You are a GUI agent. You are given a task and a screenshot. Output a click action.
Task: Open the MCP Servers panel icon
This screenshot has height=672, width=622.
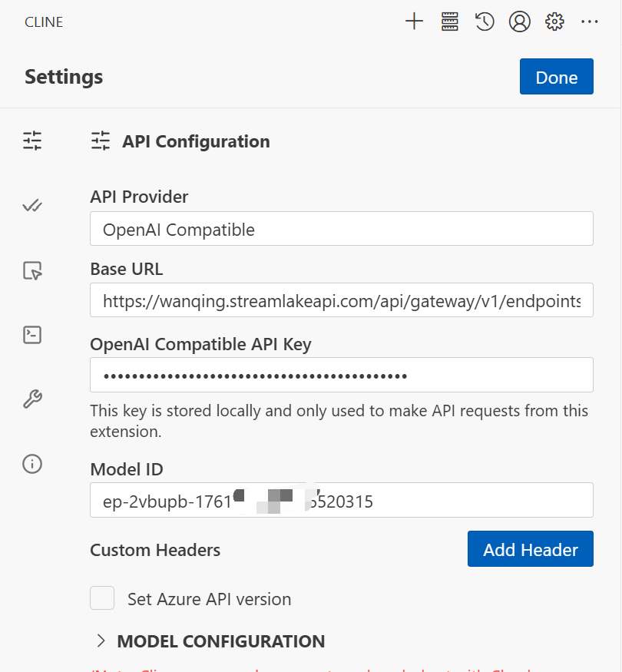click(449, 22)
